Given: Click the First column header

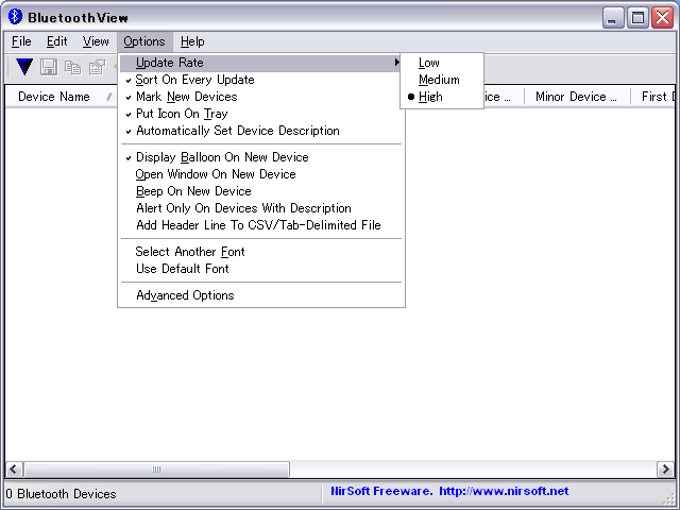Looking at the screenshot, I should pyautogui.click(x=654, y=97).
